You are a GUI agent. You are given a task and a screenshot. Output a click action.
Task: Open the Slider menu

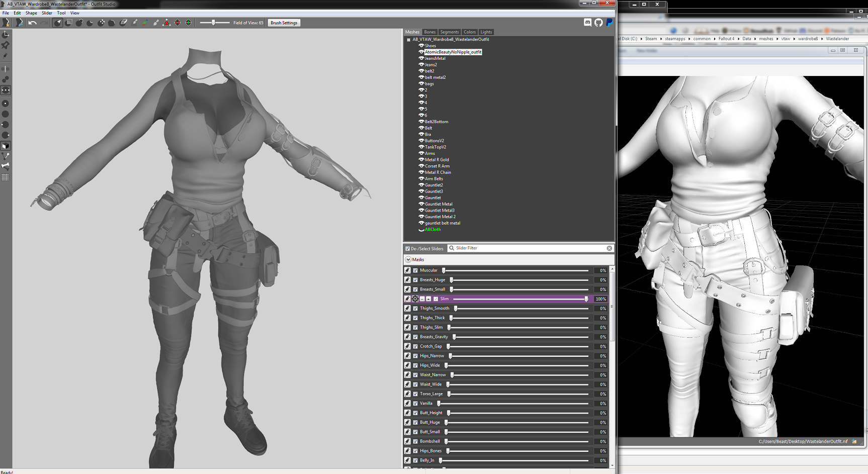tap(47, 13)
